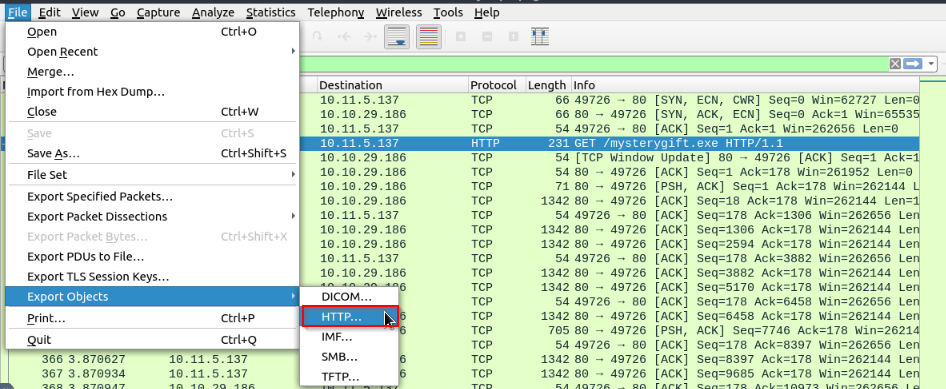Image resolution: width=946 pixels, height=389 pixels.
Task: Select Import from Hex Dump…
Action: (152, 92)
